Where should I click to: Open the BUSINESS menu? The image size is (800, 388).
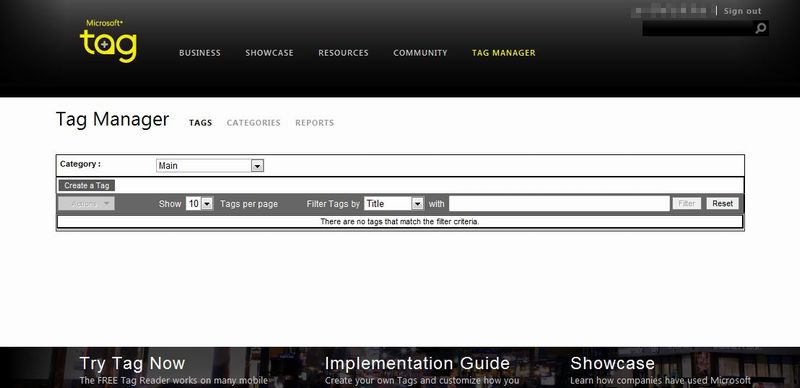pos(200,53)
